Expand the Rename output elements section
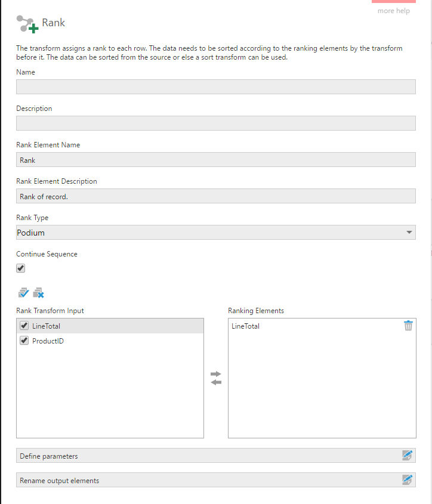This screenshot has width=432, height=504. [x=179, y=480]
